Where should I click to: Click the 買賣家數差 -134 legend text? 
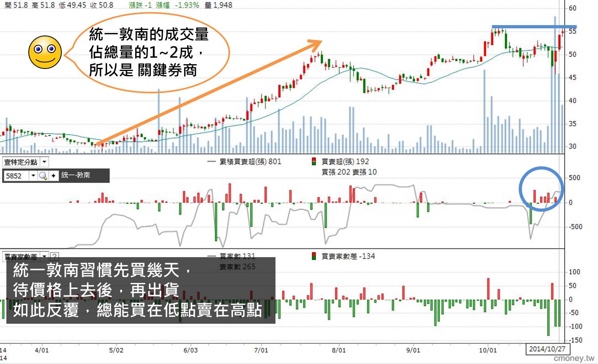point(348,256)
